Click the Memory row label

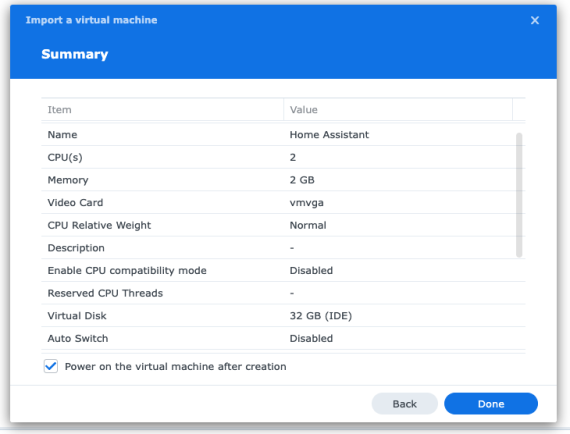point(68,180)
